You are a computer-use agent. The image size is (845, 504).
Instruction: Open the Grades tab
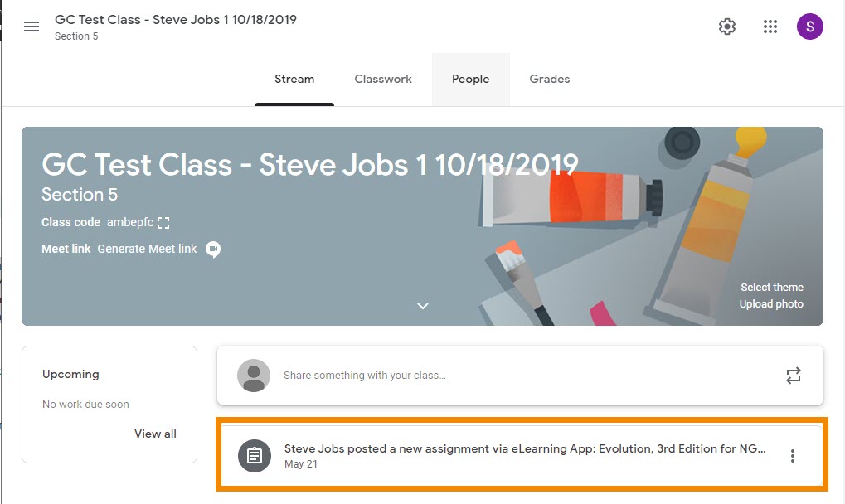click(549, 80)
